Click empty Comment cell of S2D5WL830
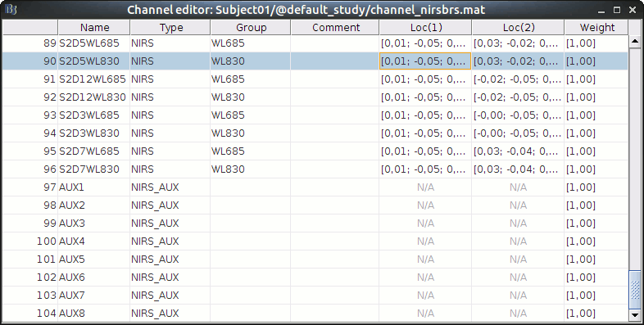Viewport: 644px width, 325px height. 335,61
